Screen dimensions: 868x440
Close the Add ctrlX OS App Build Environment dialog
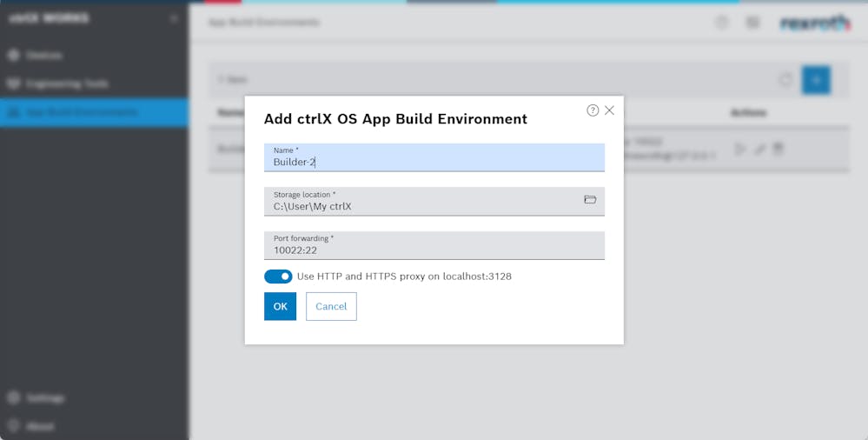(x=609, y=110)
